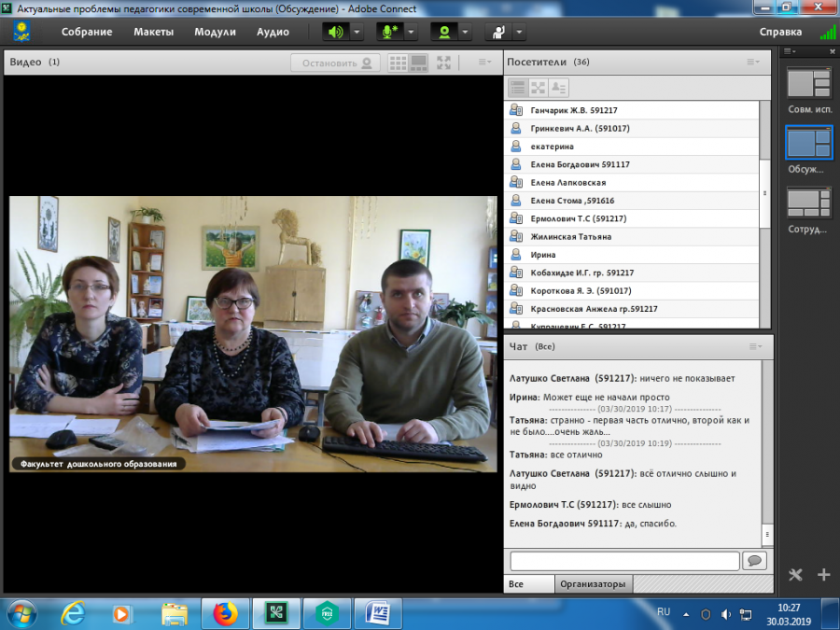Open the Посетители pod options menu
Screen dimensions: 840x630
coord(752,63)
